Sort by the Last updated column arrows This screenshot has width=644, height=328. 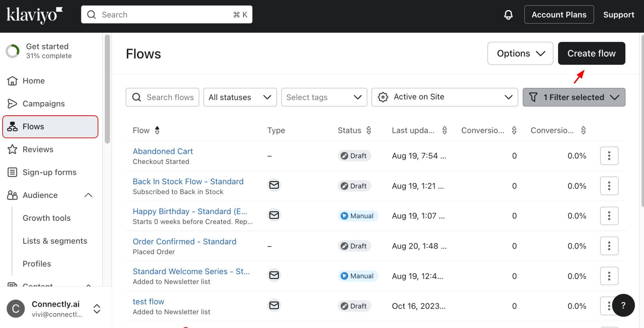tap(444, 130)
